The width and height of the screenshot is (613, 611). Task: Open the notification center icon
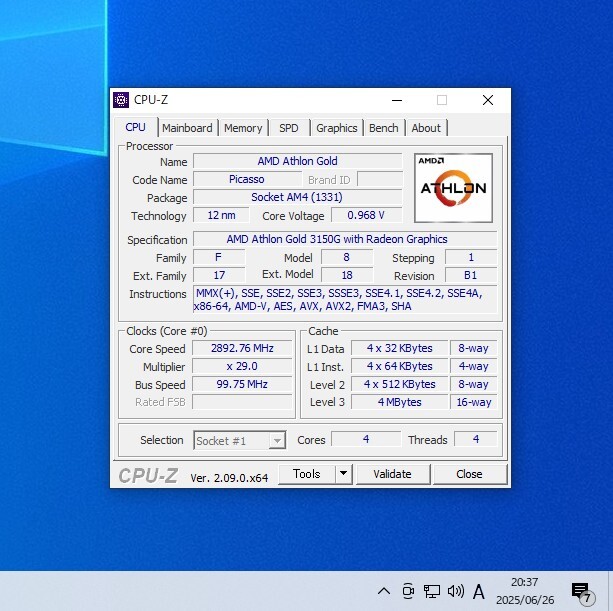582,592
